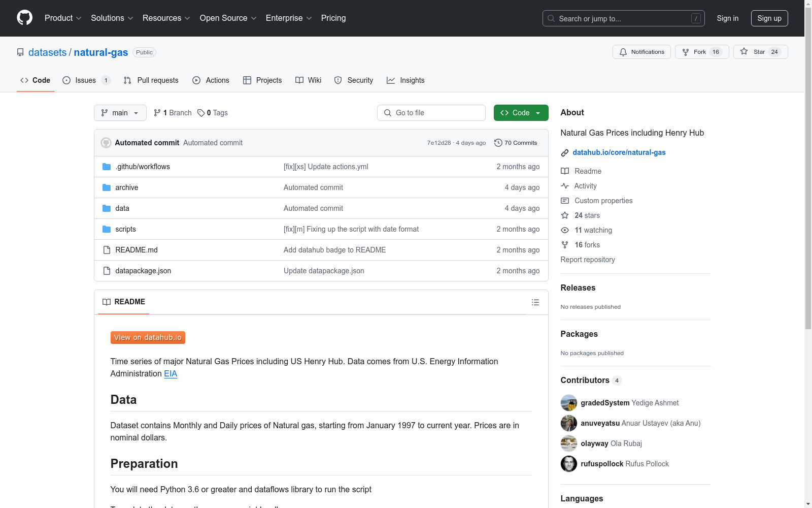Go to the Pricing page
The height and width of the screenshot is (508, 812).
(333, 18)
